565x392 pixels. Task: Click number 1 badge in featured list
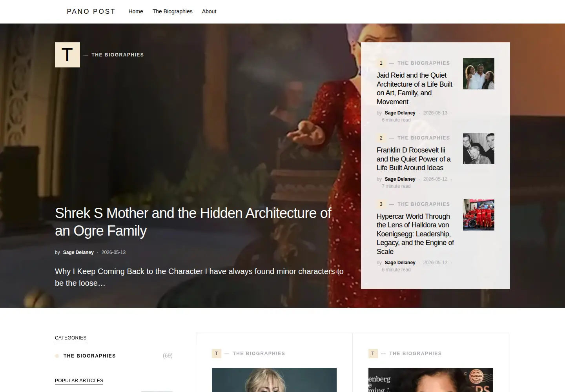381,63
